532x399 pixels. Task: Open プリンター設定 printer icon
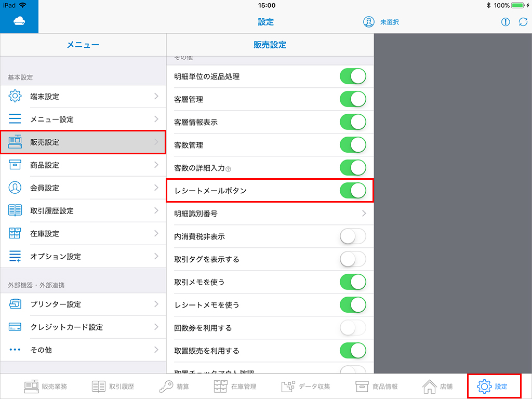pyautogui.click(x=15, y=304)
